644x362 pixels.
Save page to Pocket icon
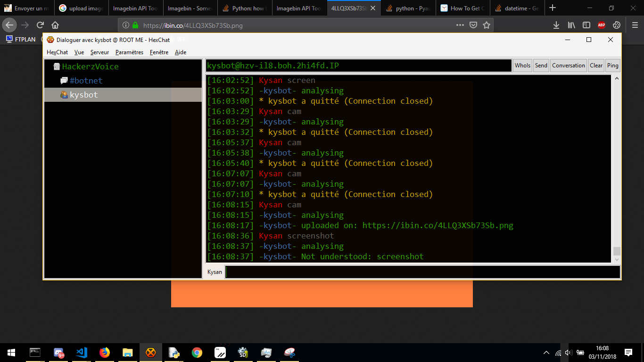tap(473, 25)
